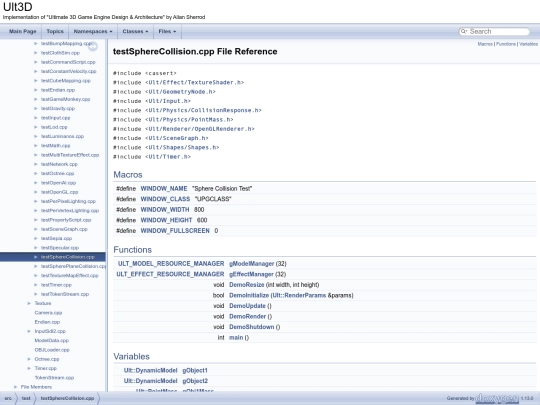
Task: Select TokenStream.cpp in the tree
Action: point(54,378)
